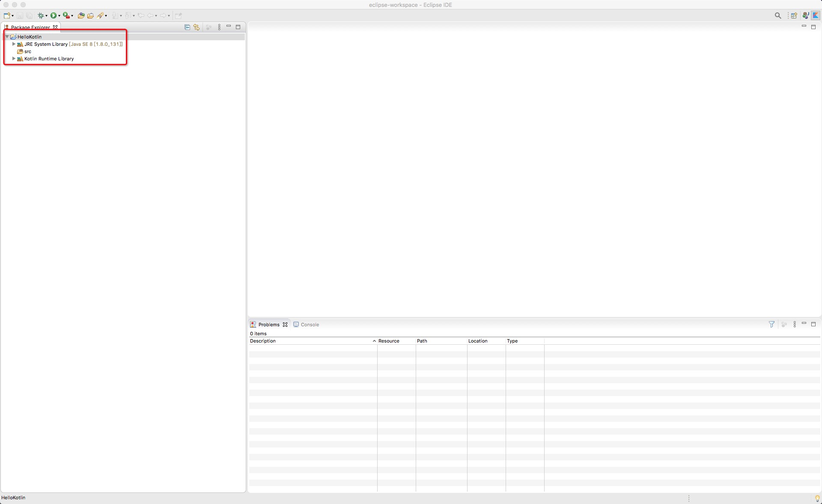
Task: Click the Last Edit Location icon
Action: point(141,15)
